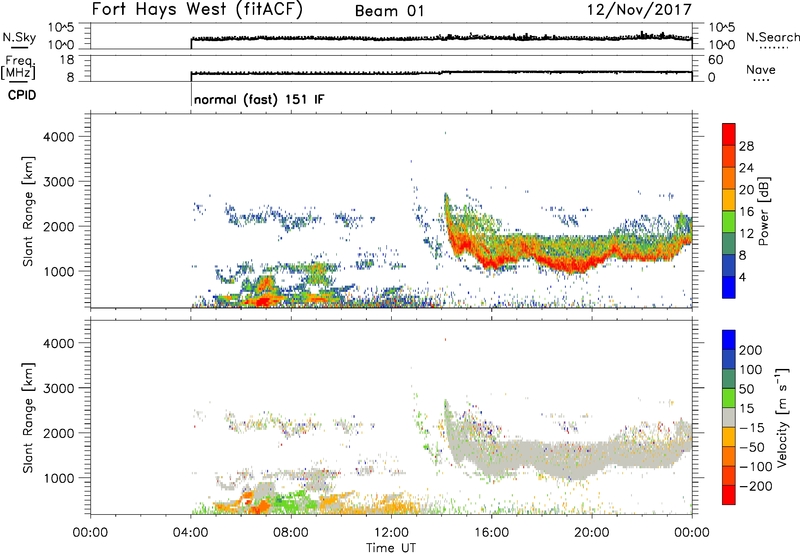Click the 'Slant Range [km]' label of power panel
Screen dimensions: 800x554
coord(28,211)
